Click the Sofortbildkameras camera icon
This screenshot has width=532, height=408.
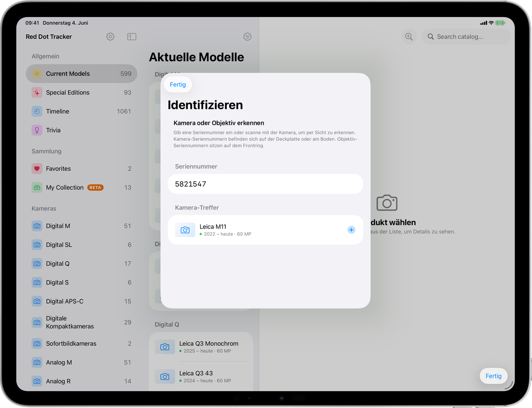[37, 344]
